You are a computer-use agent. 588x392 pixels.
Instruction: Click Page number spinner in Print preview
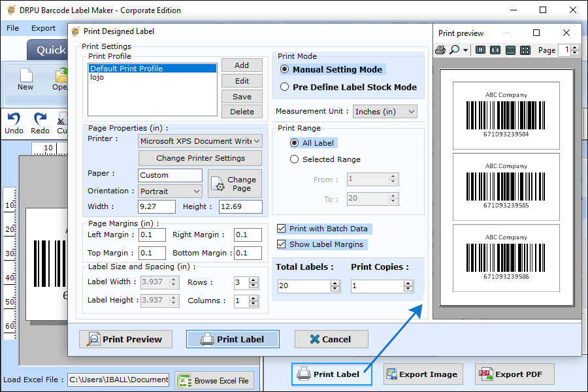(x=575, y=50)
